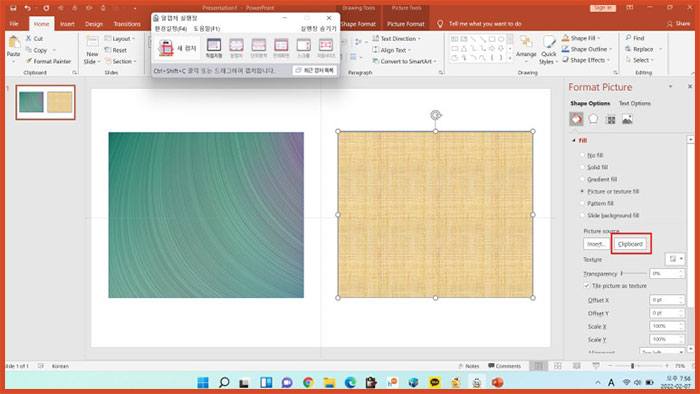Open the File tab
This screenshot has height=394, width=700.
tap(14, 24)
